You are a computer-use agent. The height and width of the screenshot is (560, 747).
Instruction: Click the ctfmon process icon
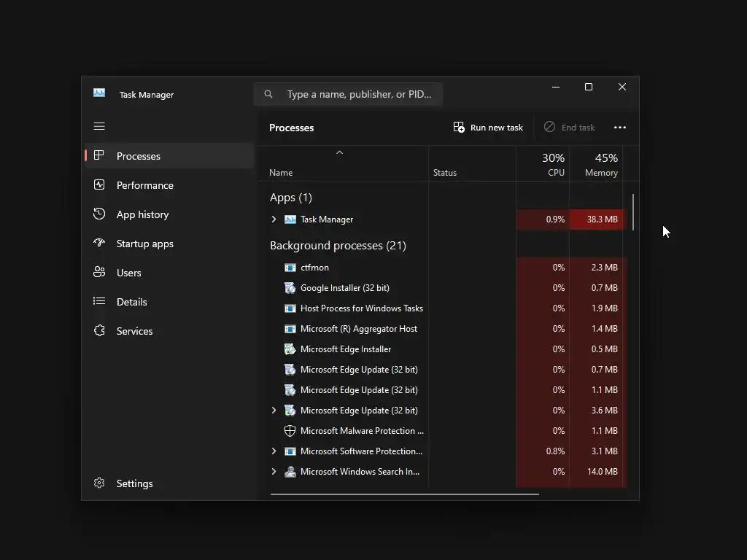[290, 268]
